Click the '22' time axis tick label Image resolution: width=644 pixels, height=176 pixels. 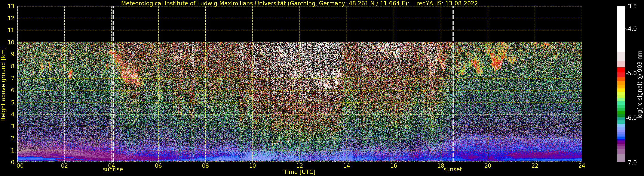[535, 166]
